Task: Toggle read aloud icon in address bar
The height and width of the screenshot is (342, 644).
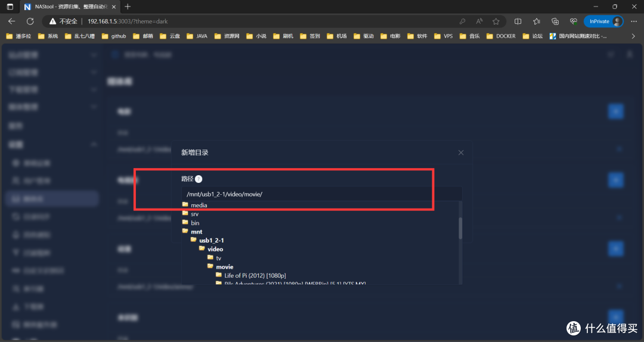Action: click(479, 21)
